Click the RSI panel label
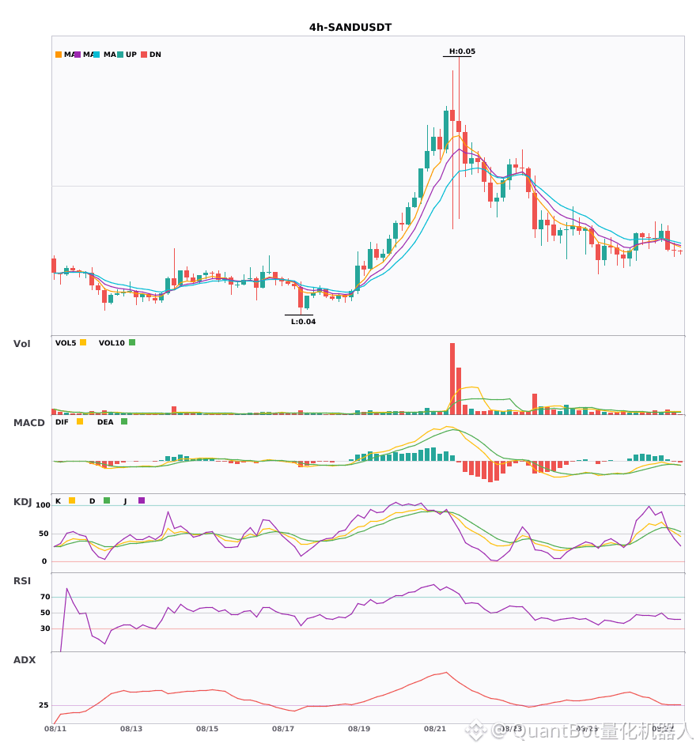Image resolution: width=700 pixels, height=751 pixels. pos(22,581)
